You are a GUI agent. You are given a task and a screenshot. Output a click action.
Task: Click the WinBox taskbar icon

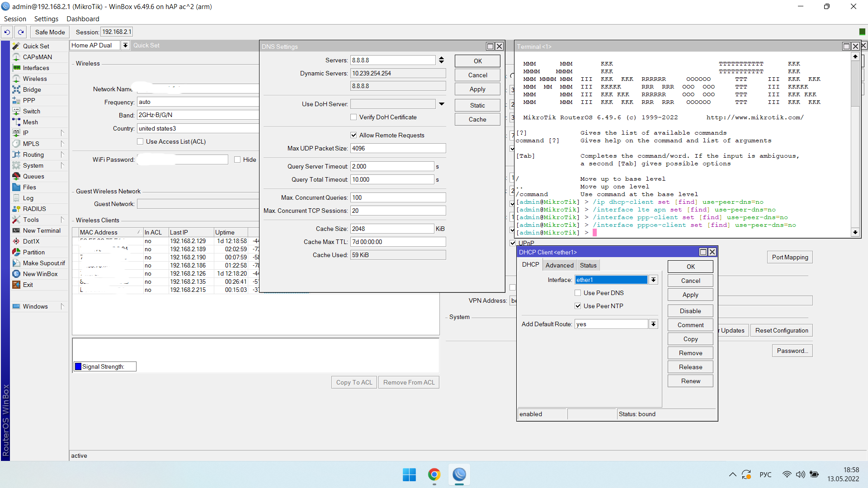click(459, 474)
